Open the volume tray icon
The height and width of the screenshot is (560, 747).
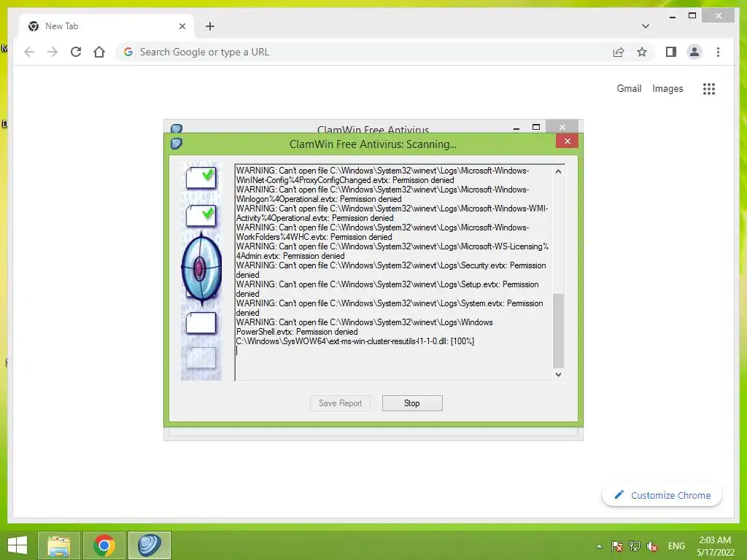pyautogui.click(x=652, y=546)
